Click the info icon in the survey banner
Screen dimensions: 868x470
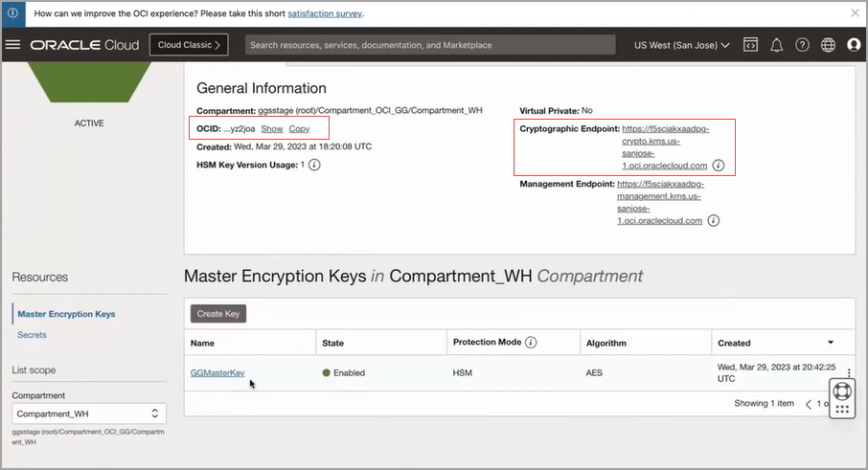12,13
